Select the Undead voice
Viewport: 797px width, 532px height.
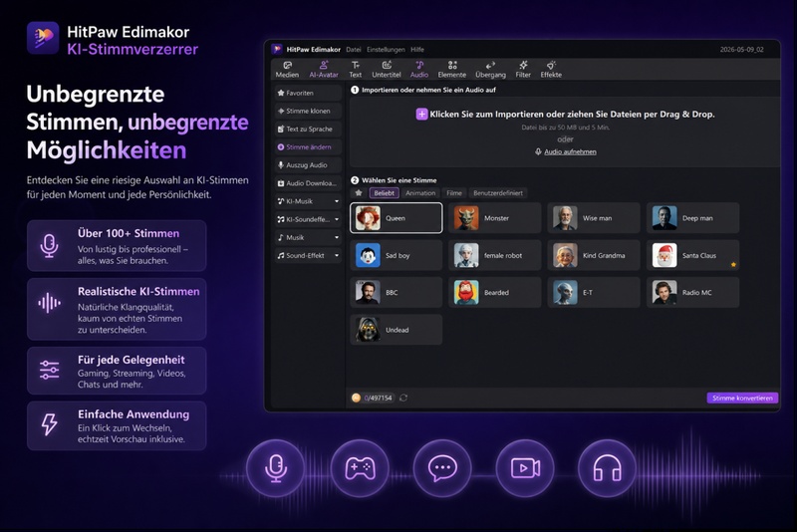tap(396, 330)
